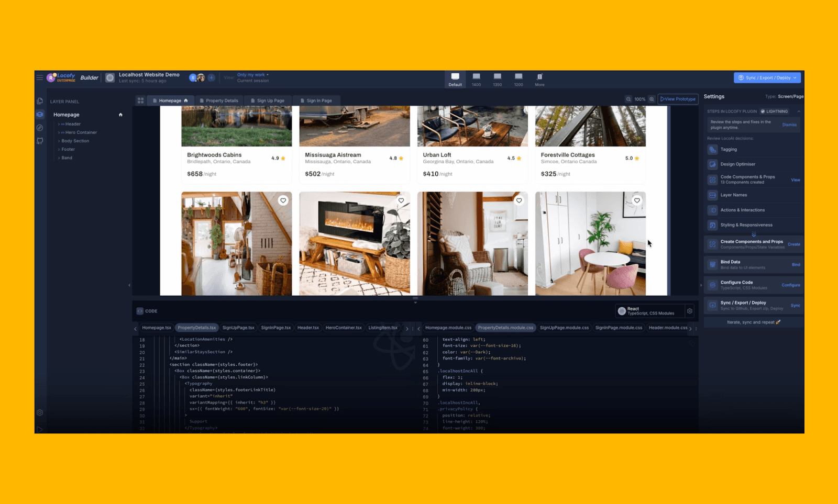This screenshot has height=504, width=838.
Task: Select the Pages icon in the left sidebar
Action: [40, 101]
